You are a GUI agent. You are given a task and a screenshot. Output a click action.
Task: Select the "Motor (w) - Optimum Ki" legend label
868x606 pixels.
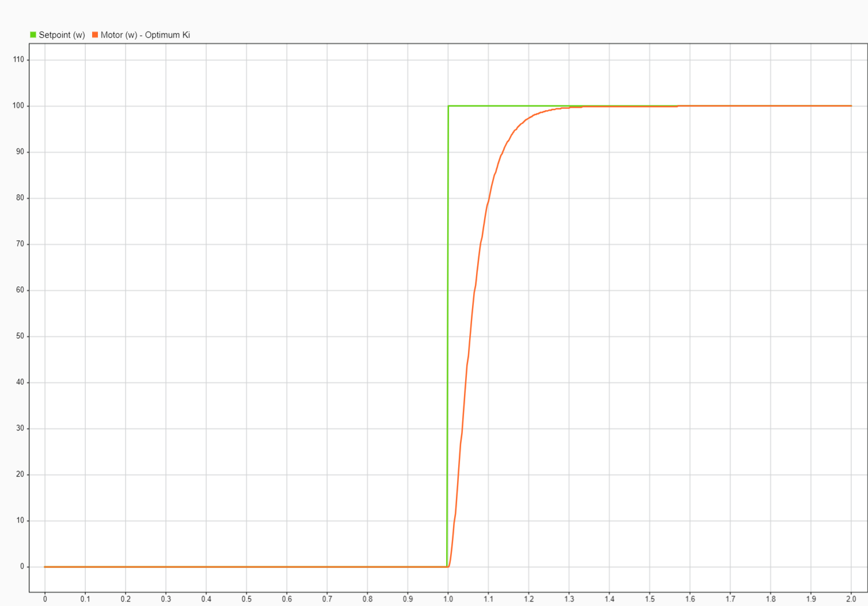click(145, 35)
